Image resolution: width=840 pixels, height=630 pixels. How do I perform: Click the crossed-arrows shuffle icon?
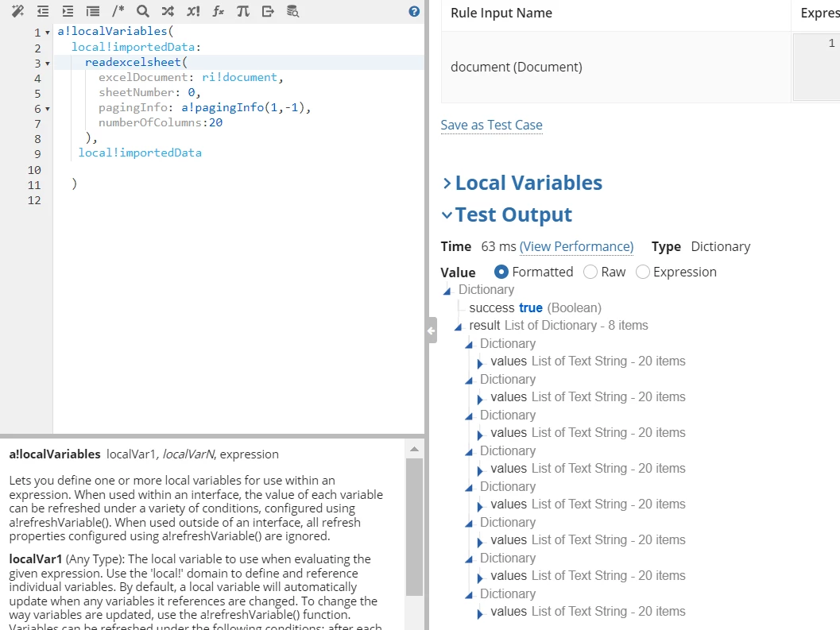pos(168,11)
